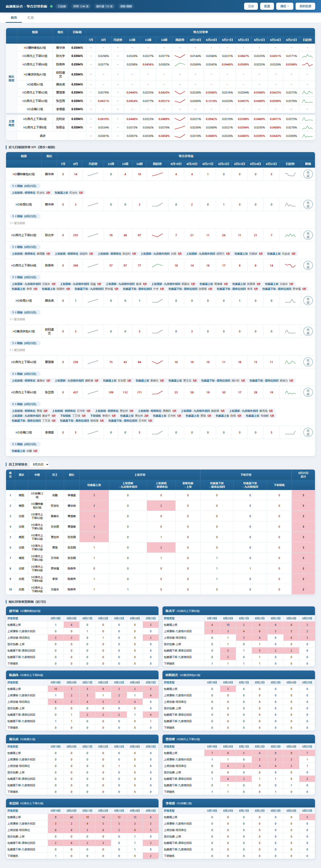Open the 配置 settings button
321x868 pixels.
pos(267,6)
